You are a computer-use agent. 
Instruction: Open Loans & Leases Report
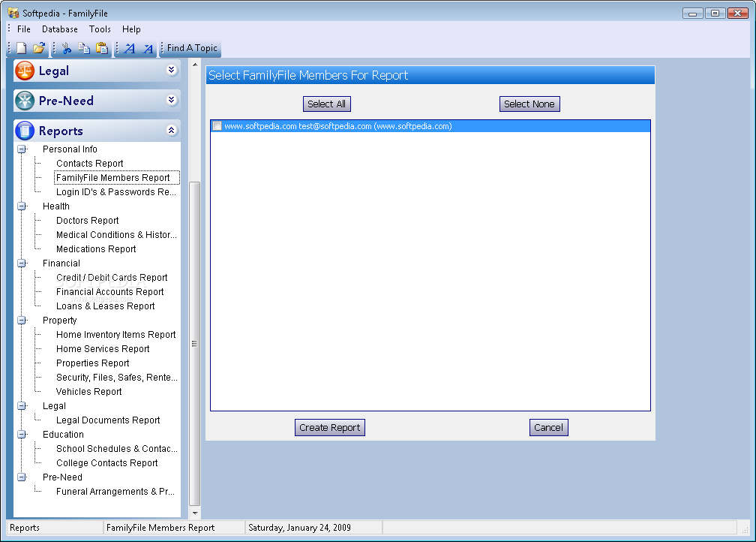105,306
